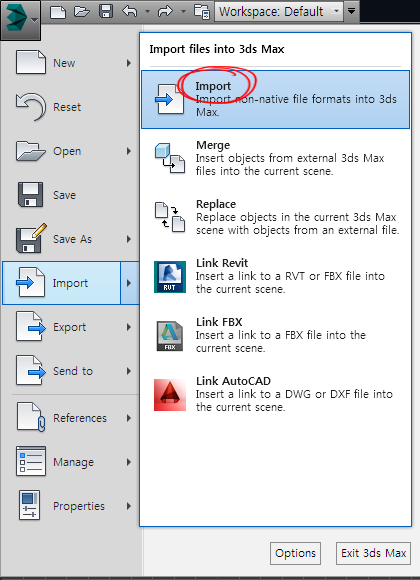Choose Link FBX title in submenu
This screenshot has width=420, height=580.
coord(219,322)
